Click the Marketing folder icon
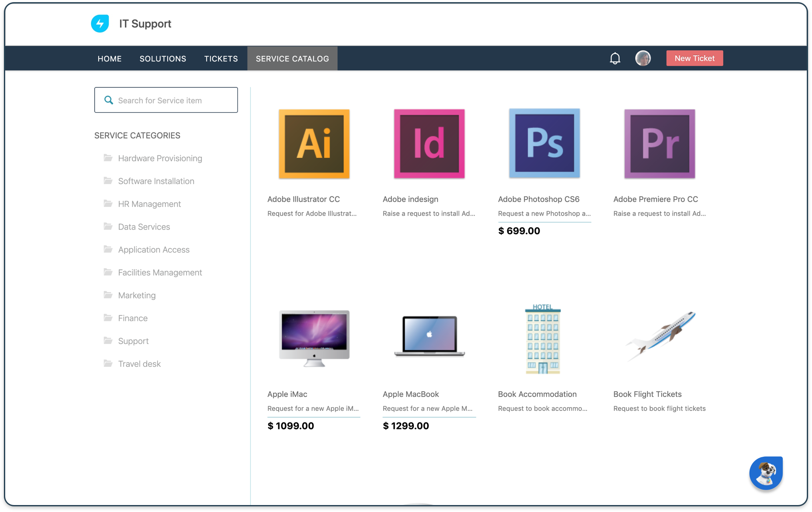This screenshot has height=512, width=812. (108, 295)
